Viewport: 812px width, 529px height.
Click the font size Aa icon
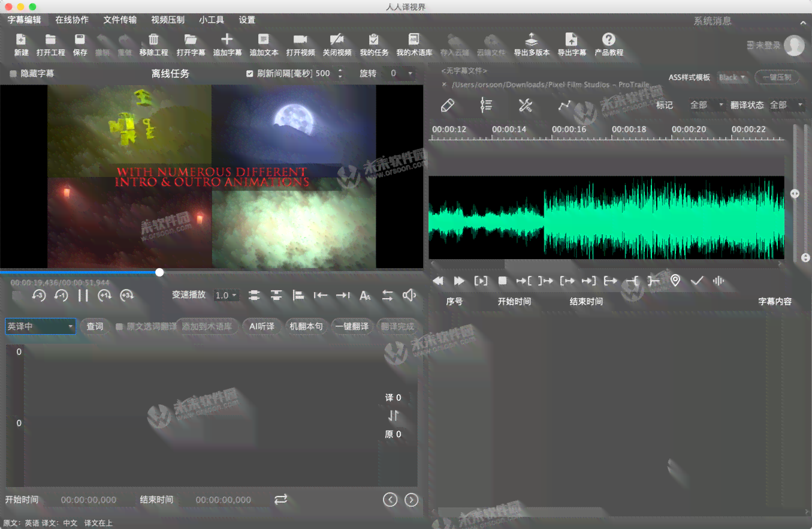[x=365, y=295]
